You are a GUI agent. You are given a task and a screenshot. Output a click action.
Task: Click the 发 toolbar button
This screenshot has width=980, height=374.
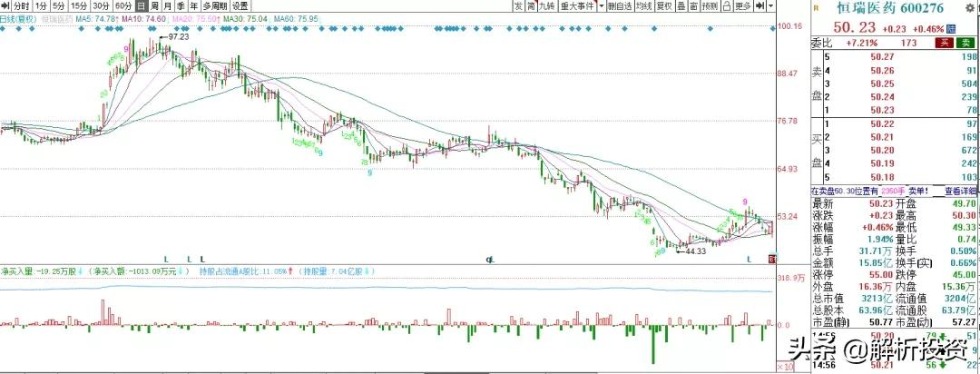click(519, 5)
